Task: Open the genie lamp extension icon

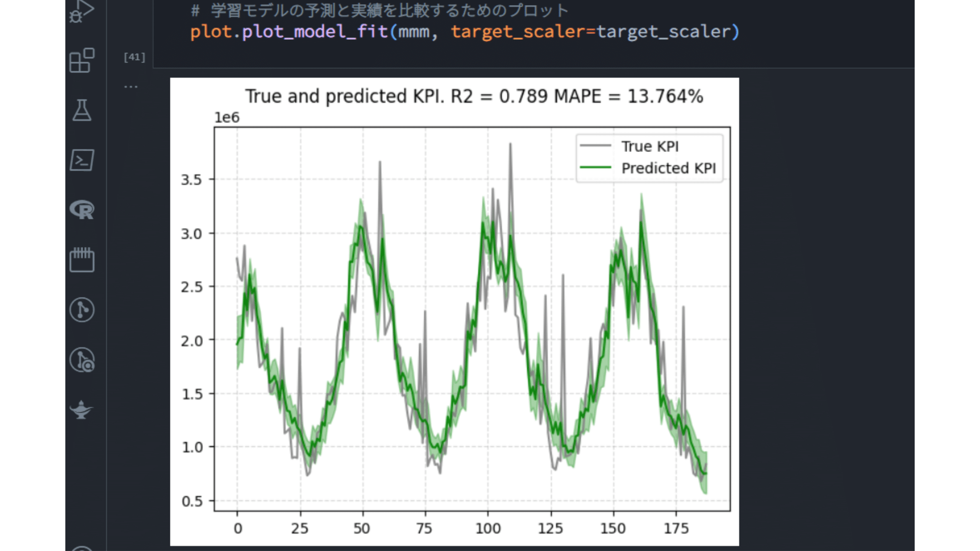Action: (x=82, y=409)
